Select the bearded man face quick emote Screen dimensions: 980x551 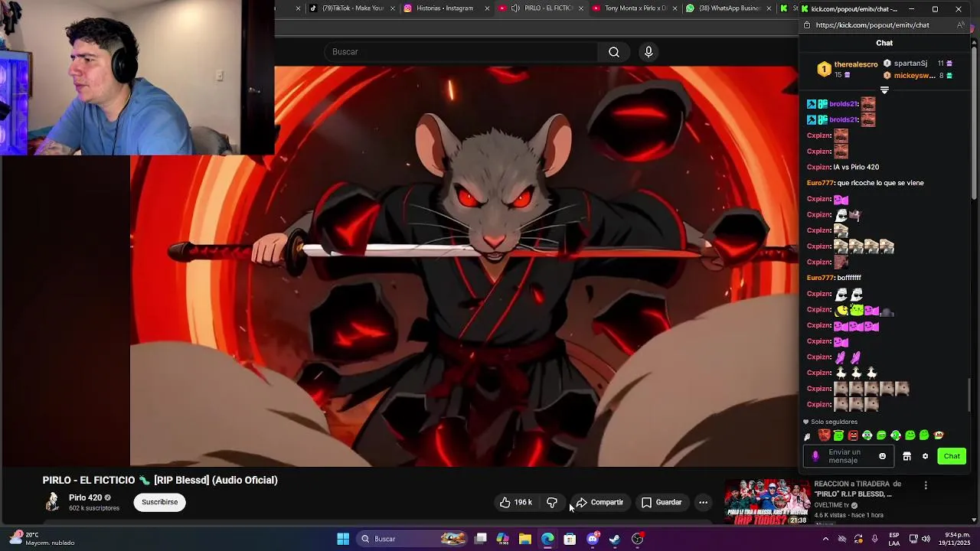pos(825,435)
